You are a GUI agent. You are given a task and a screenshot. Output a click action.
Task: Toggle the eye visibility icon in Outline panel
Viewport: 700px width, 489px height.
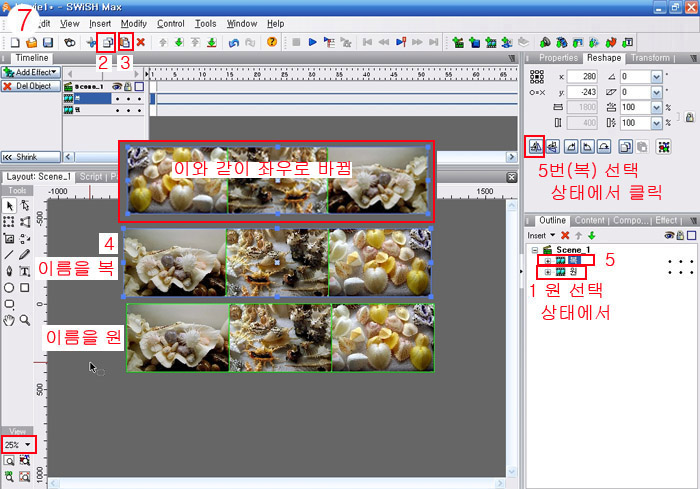click(x=669, y=235)
